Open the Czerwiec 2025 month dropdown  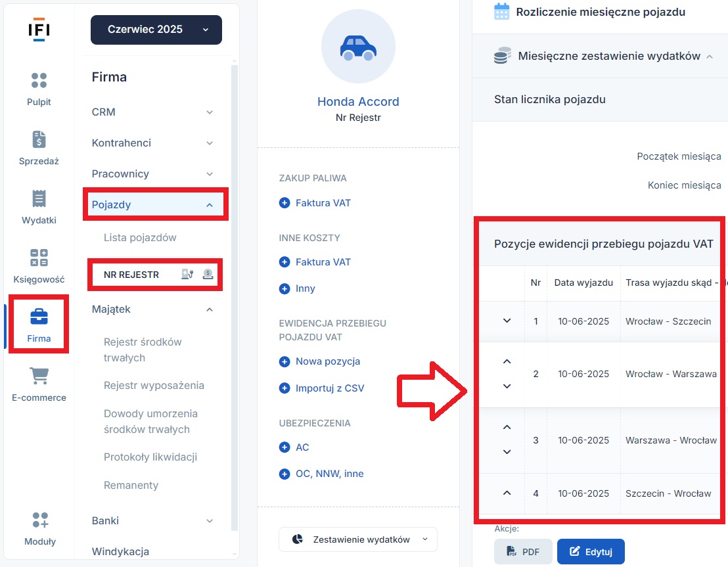tap(156, 30)
